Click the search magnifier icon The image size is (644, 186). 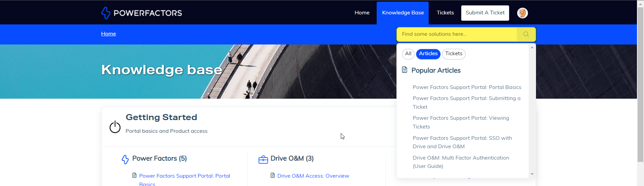(526, 34)
